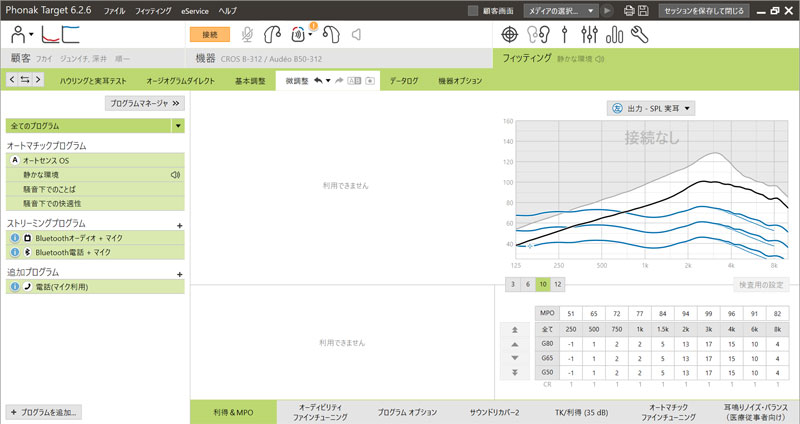This screenshot has width=800, height=424.
Task: Select curve level 6 toggle
Action: tap(528, 284)
